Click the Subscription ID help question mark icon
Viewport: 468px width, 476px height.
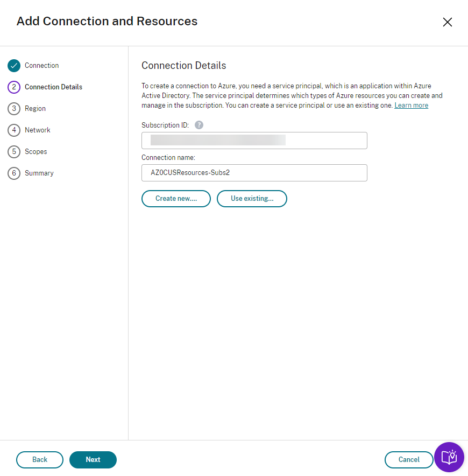(x=199, y=125)
